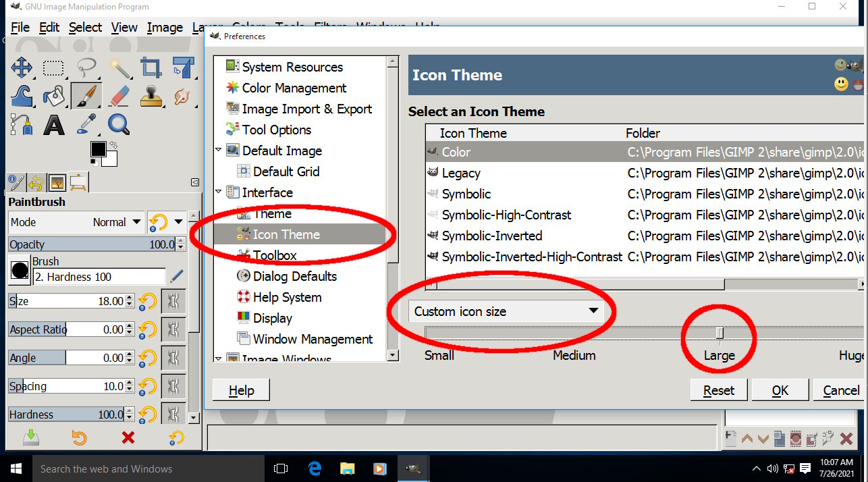The image size is (868, 482).
Task: Toggle the link chain next to Hardness
Action: tap(173, 414)
